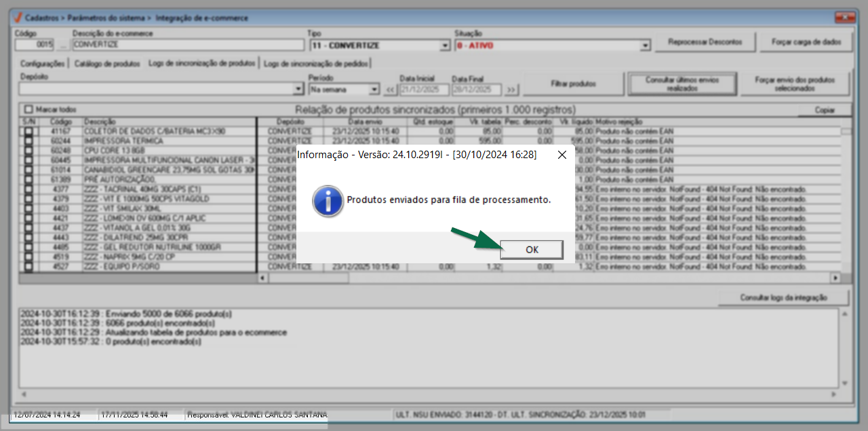Screen dimensions: 868x431
Task: Open the Período dropdown set to Na semana
Action: pos(374,90)
